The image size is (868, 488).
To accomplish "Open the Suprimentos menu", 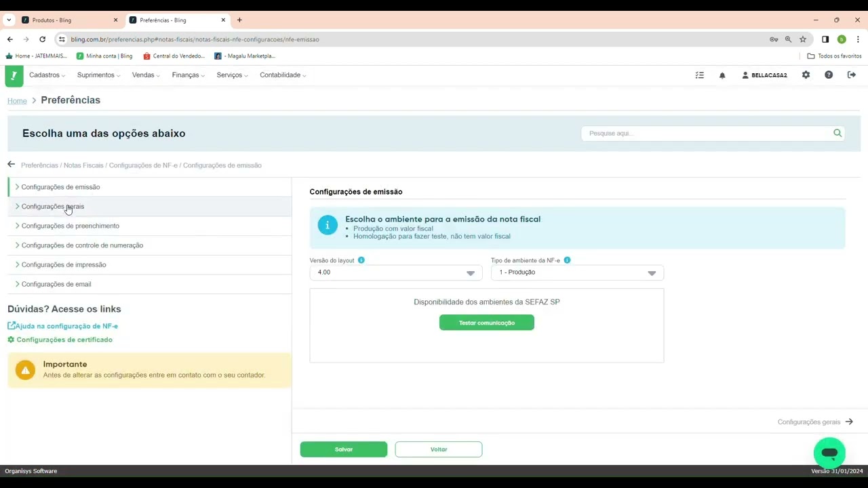I will [x=99, y=75].
